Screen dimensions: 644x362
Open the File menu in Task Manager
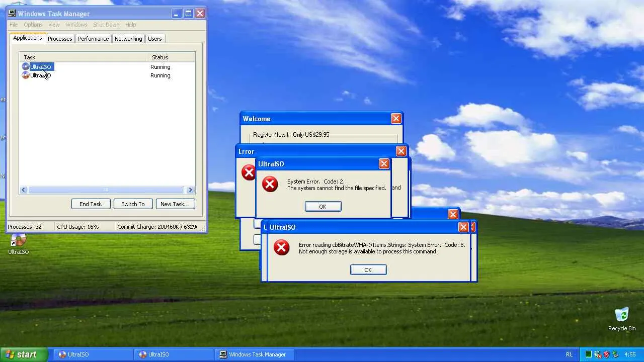click(14, 25)
